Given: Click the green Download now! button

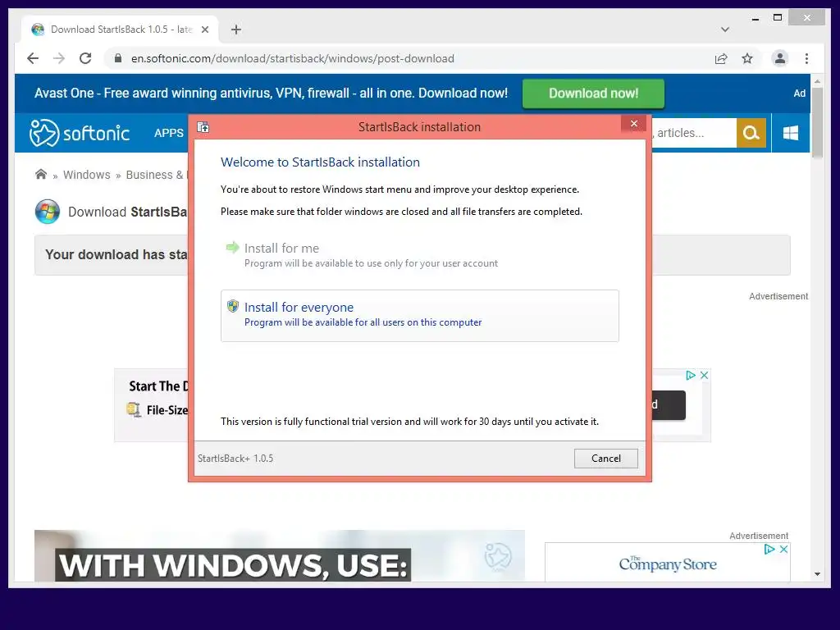Looking at the screenshot, I should click(594, 94).
